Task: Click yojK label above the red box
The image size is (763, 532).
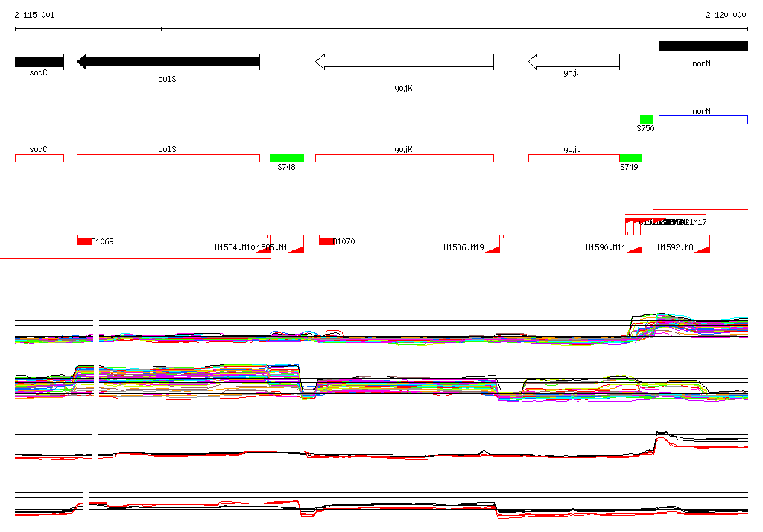Action: (x=403, y=150)
